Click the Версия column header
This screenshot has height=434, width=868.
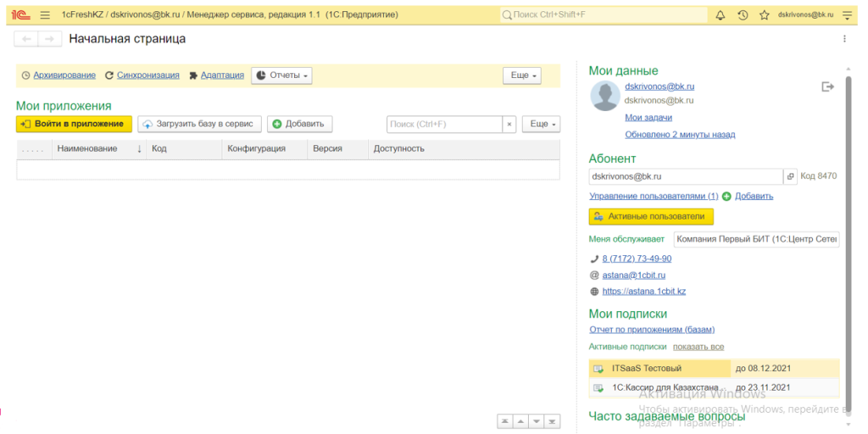pyautogui.click(x=337, y=149)
